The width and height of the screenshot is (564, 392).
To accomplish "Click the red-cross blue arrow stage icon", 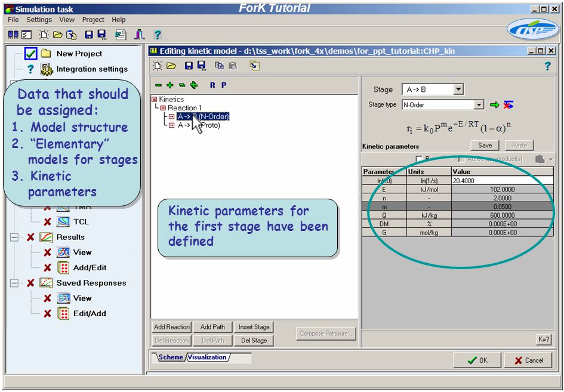I will (508, 104).
